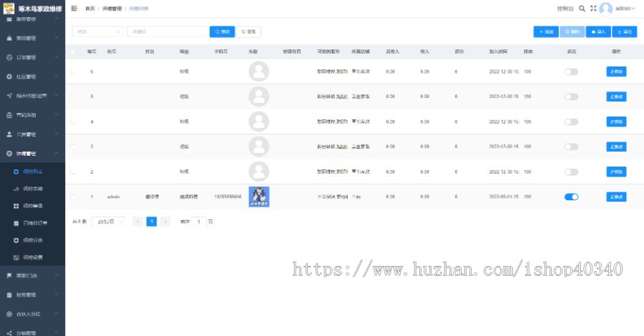644x336 pixels.
Task: Open 控制台 in the header
Action: point(565,9)
